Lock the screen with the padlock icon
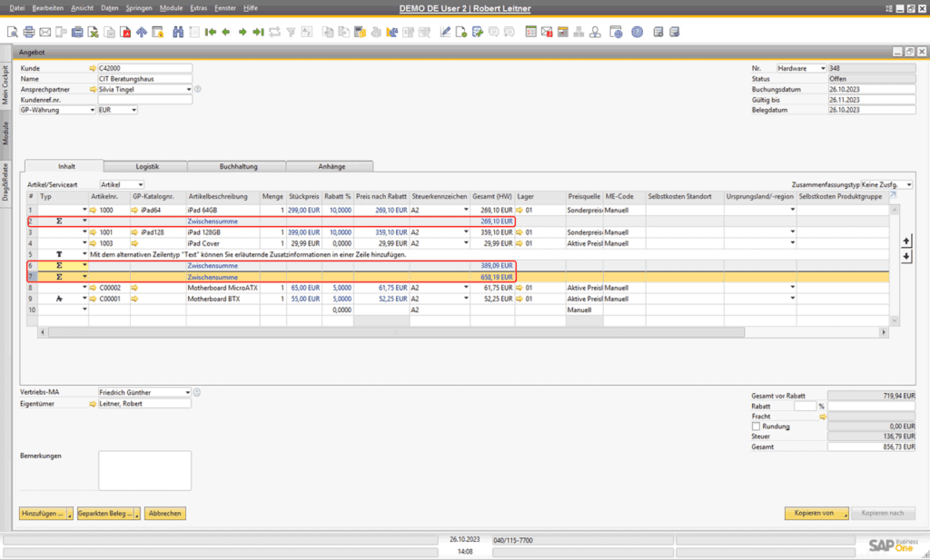930x560 pixels. (x=157, y=32)
